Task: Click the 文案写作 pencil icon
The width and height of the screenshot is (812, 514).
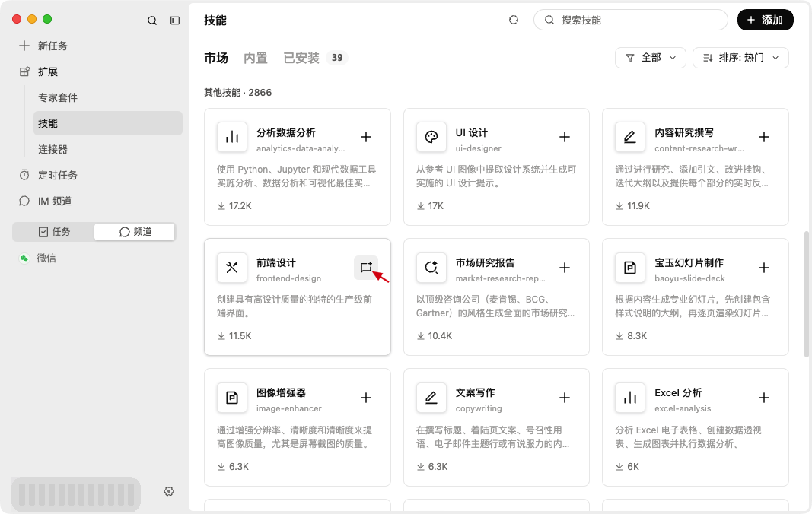Action: 431,398
